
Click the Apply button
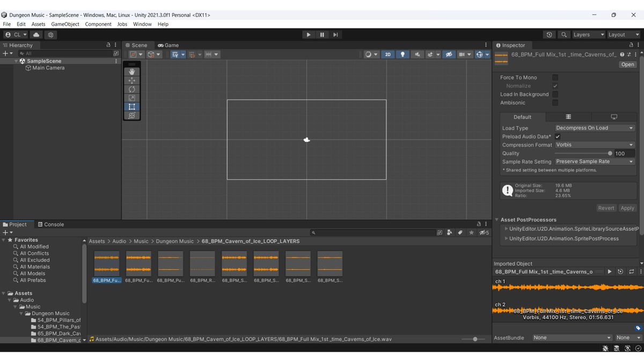tap(627, 208)
